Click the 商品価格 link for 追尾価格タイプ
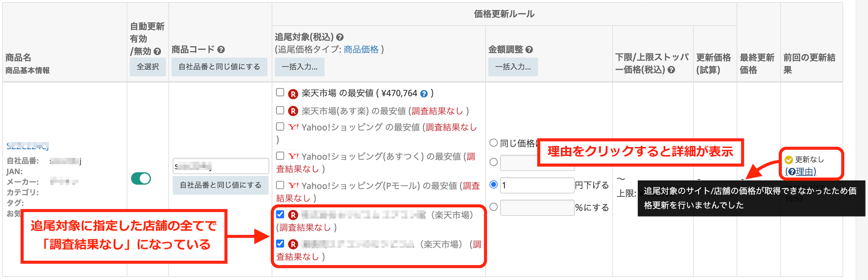Screen dimensions: 868x280 pyautogui.click(x=361, y=49)
